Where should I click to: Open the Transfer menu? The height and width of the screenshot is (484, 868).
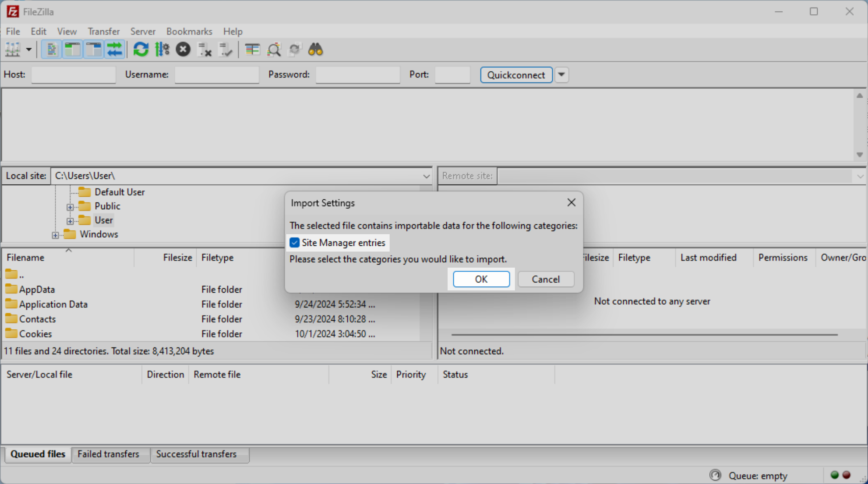tap(103, 31)
